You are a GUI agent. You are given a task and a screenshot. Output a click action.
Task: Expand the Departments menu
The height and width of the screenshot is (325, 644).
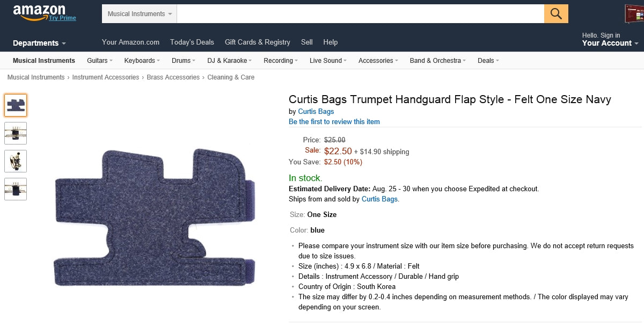(39, 43)
